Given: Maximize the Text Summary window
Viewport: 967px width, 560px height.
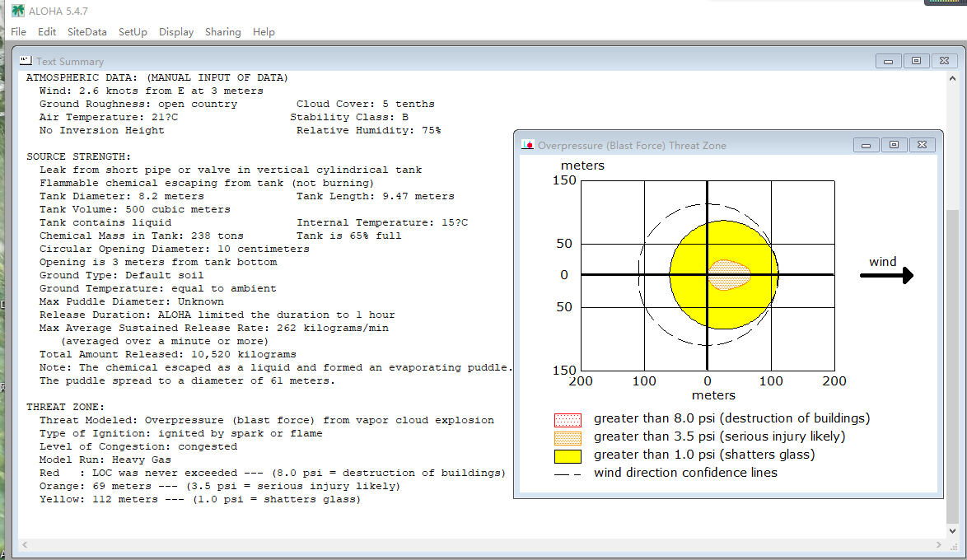Looking at the screenshot, I should coord(917,61).
